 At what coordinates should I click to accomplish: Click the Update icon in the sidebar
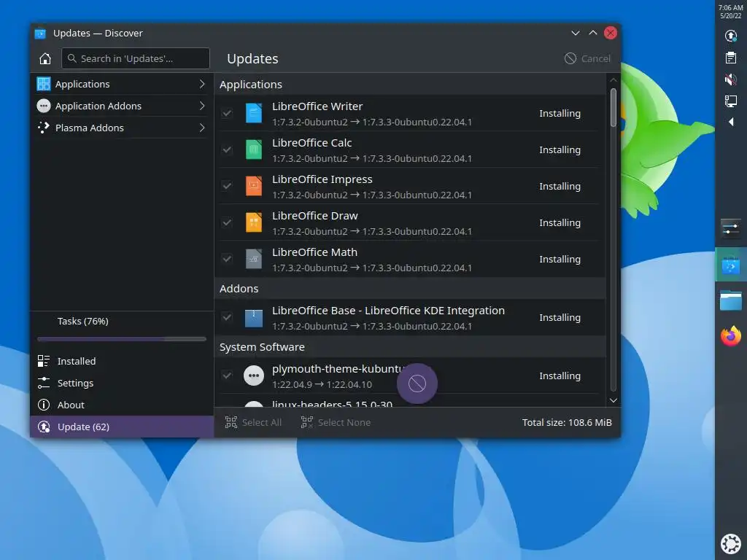click(x=44, y=427)
